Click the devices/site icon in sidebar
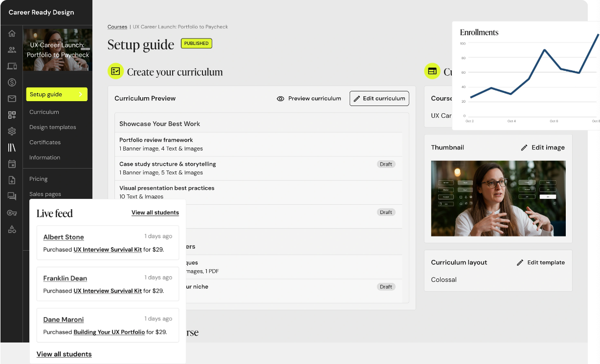Screen dimensions: 600x364 coord(12,66)
